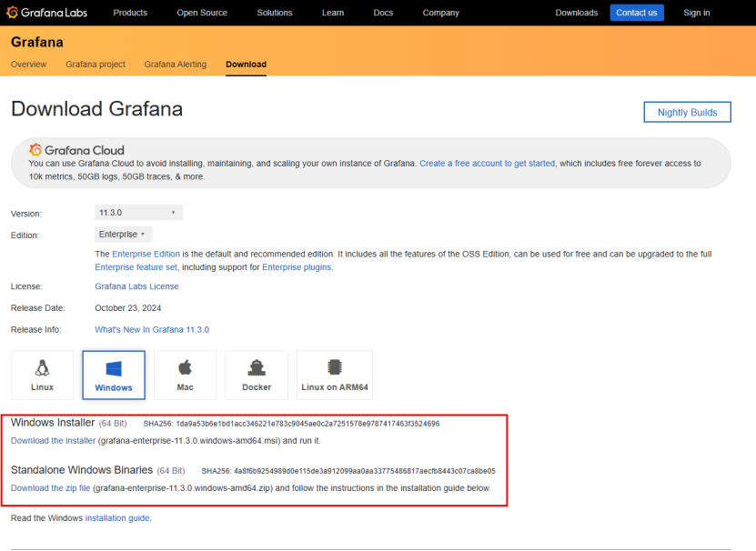Screen dimensions: 756x551
Task: Select the Download tab
Action: click(x=246, y=65)
